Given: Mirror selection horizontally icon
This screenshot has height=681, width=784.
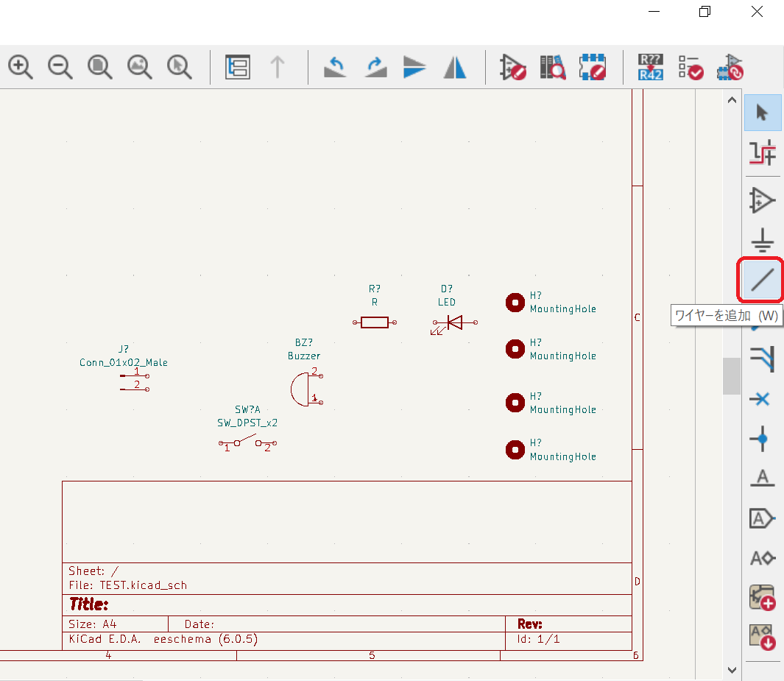Looking at the screenshot, I should [455, 67].
